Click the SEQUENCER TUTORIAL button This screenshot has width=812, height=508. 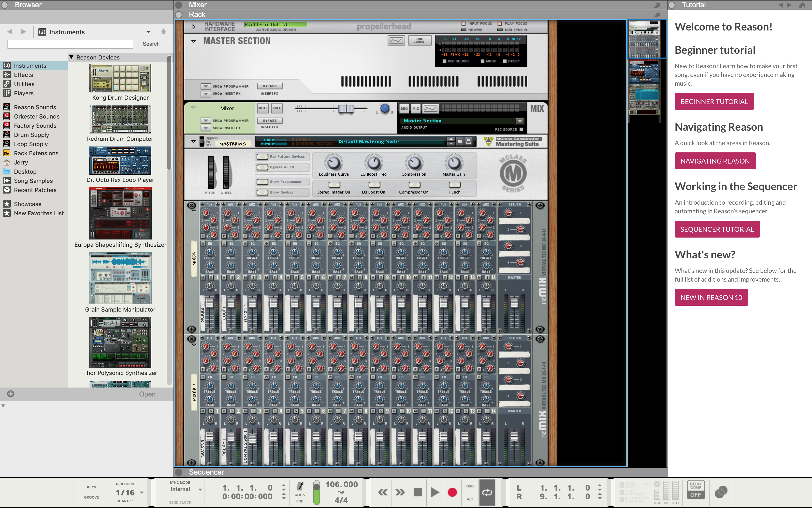pos(717,229)
